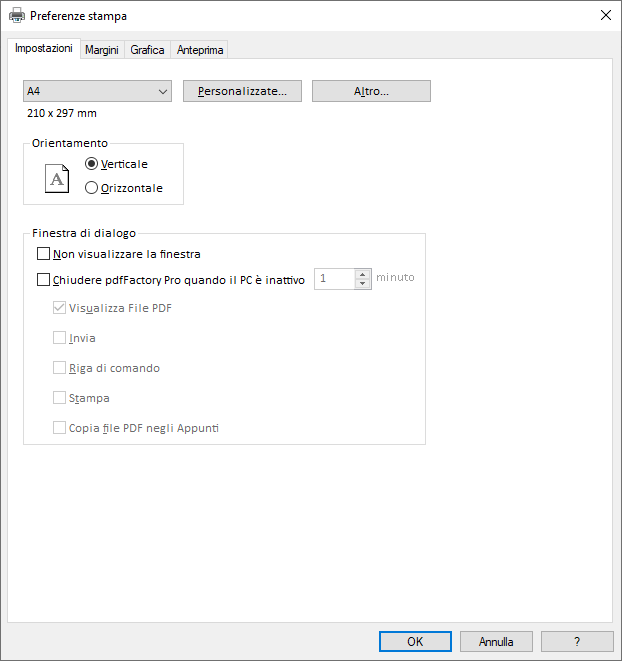
Task: Click the page orientation preview icon
Action: (57, 178)
